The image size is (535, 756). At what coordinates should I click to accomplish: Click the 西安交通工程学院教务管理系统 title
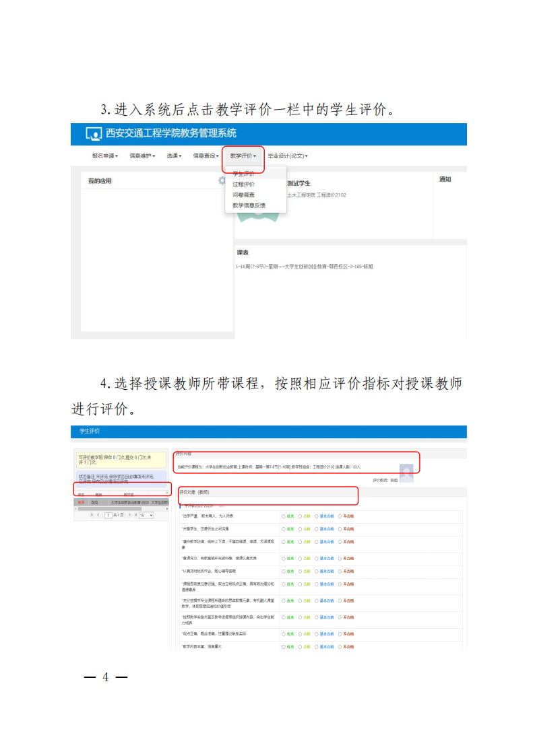tap(171, 133)
